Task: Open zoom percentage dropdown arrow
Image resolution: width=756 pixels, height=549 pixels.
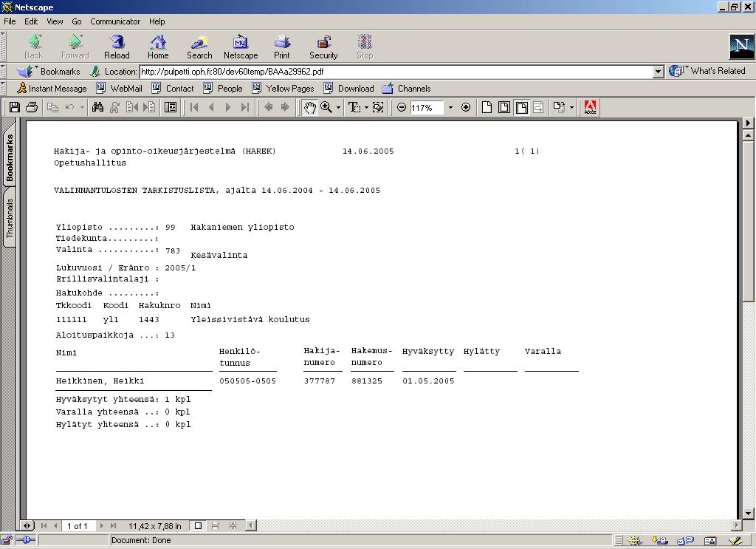Action: 450,107
